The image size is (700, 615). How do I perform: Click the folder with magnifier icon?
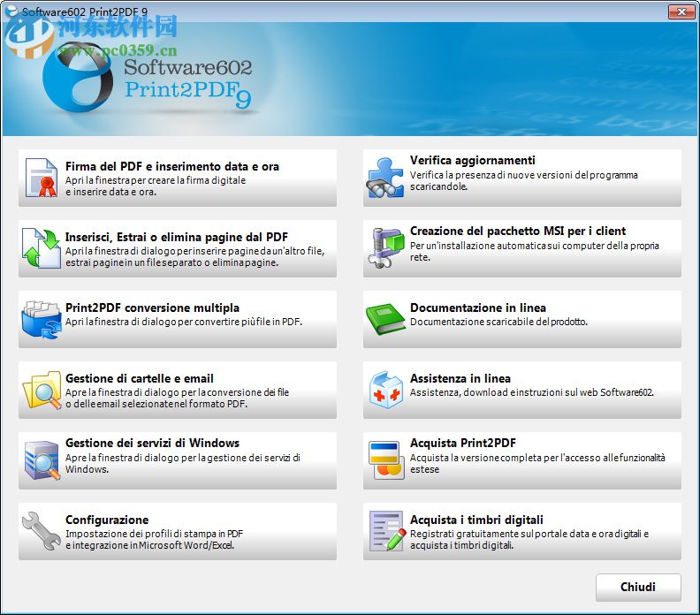[x=42, y=390]
